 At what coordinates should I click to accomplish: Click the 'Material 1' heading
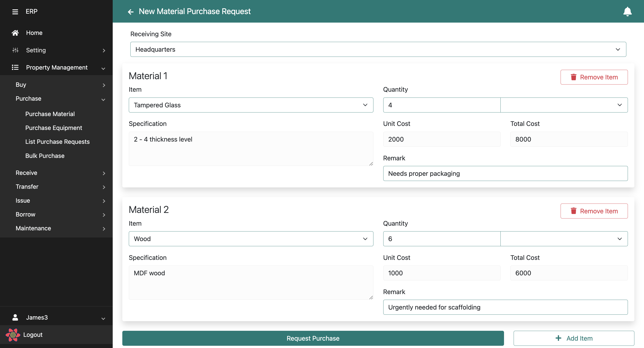148,76
